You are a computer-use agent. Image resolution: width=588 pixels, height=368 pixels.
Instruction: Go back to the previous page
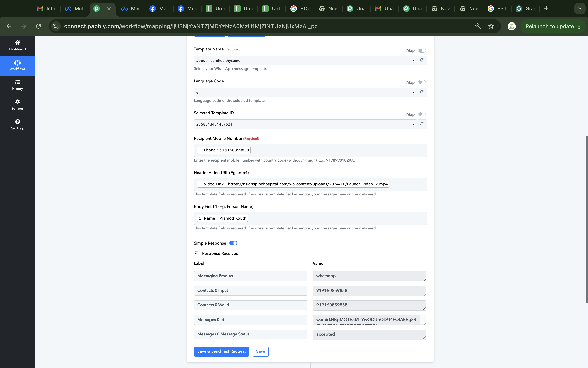pos(9,26)
